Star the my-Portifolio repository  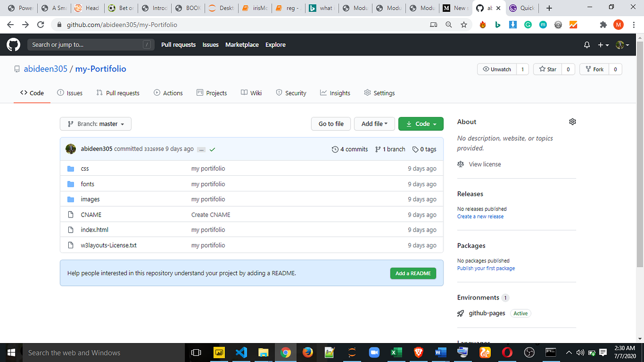(547, 69)
